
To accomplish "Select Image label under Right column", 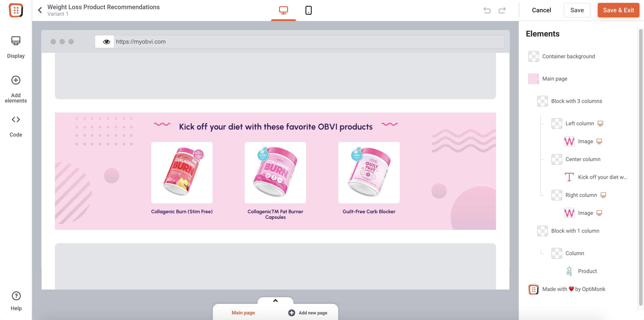I will [585, 213].
